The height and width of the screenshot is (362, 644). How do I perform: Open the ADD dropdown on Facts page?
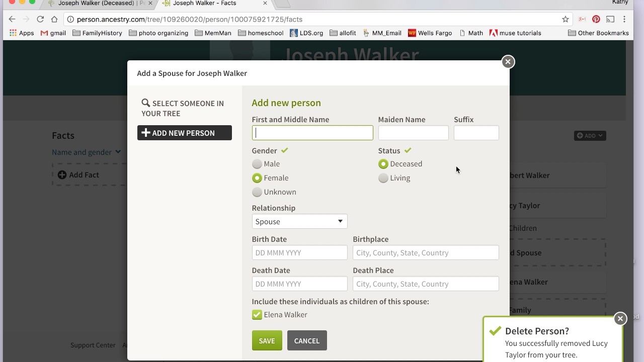tap(590, 136)
